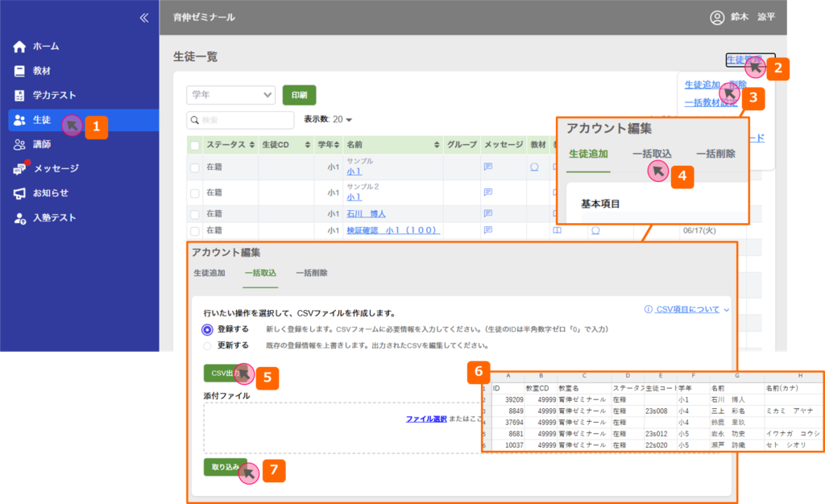This screenshot has height=504, width=825.
Task: Click the 講師 people icon in the sidebar
Action: pos(19,144)
